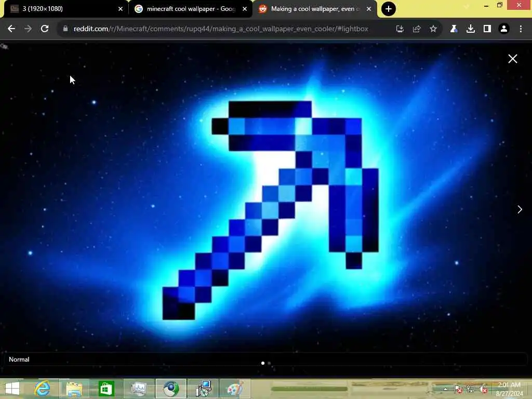Close the Reddit wallpaper tab
The height and width of the screenshot is (399, 532).
[x=369, y=9]
